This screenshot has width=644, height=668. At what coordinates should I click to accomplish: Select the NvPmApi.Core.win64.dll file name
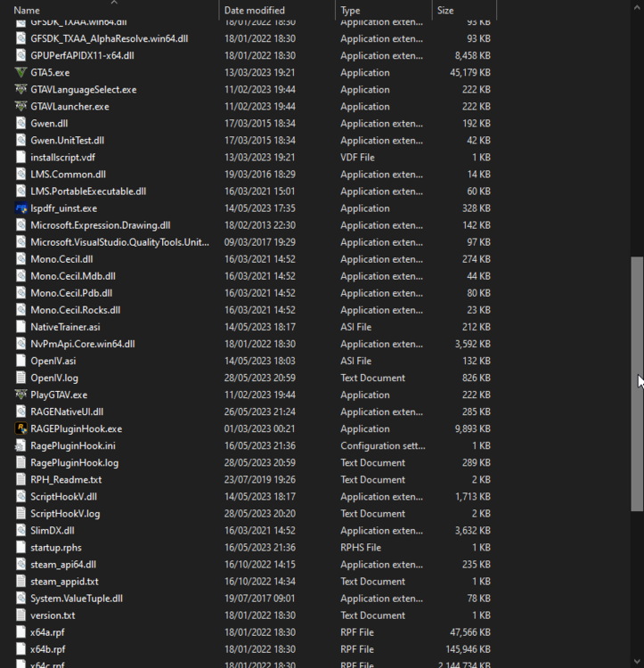tap(83, 344)
